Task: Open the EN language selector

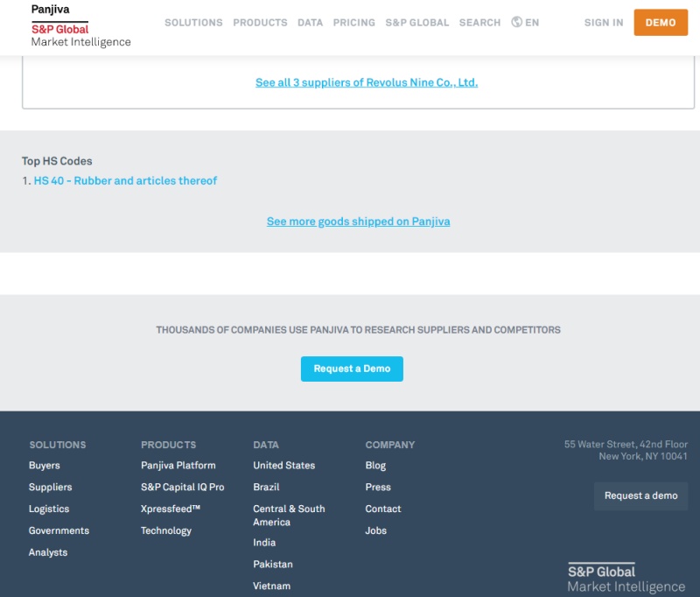Action: pos(532,23)
